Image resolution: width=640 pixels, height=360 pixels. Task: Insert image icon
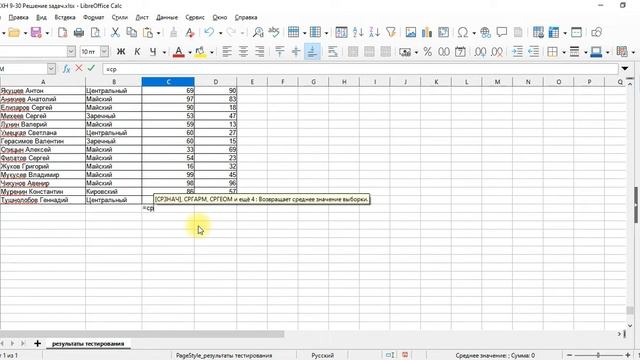(x=411, y=32)
